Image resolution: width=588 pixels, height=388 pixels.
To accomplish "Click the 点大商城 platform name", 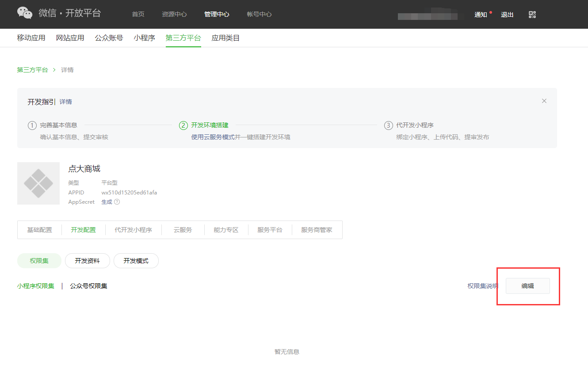I will coord(84,169).
